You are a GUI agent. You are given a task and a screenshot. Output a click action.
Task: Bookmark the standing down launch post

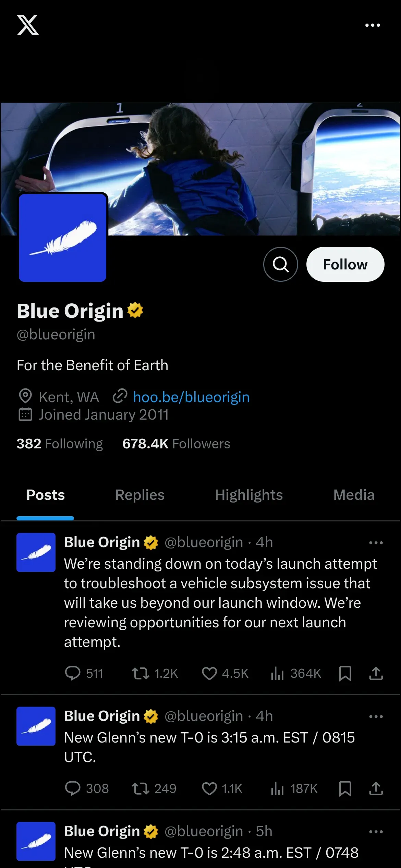tap(345, 673)
